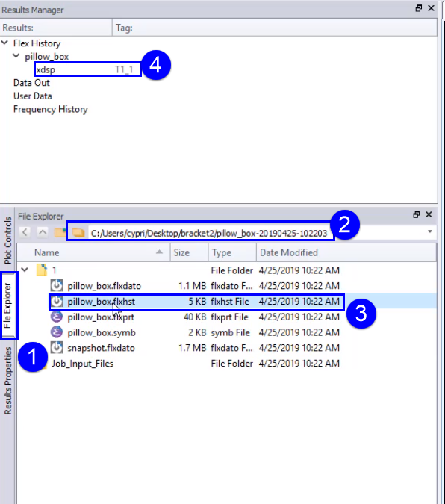This screenshot has width=445, height=504.
Task: Open the File Explorer side tab
Action: (x=7, y=305)
